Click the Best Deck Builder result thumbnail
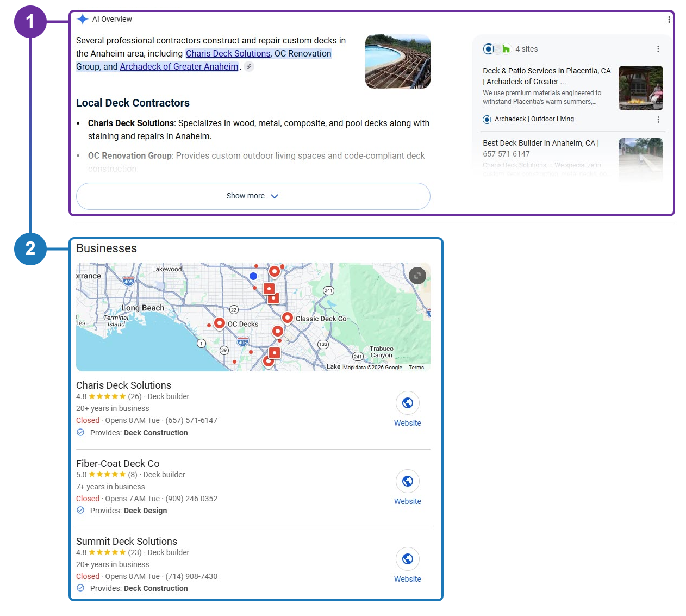 pos(641,159)
